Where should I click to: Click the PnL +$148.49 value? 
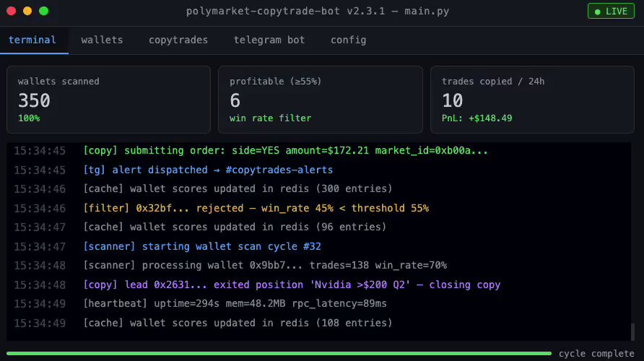pyautogui.click(x=477, y=118)
